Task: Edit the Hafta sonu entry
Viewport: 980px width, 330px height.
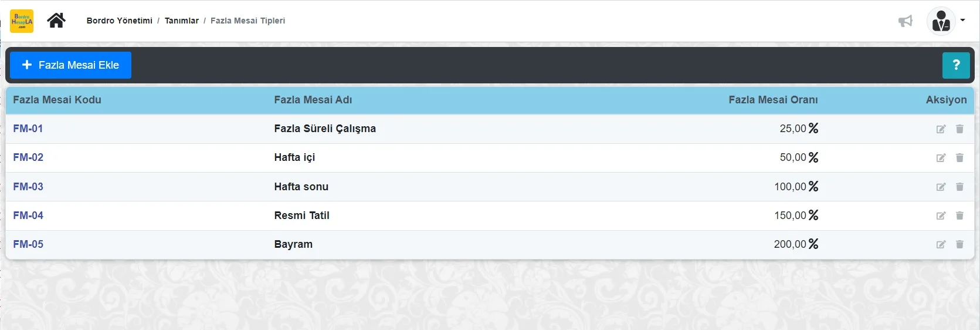Action: (x=941, y=187)
